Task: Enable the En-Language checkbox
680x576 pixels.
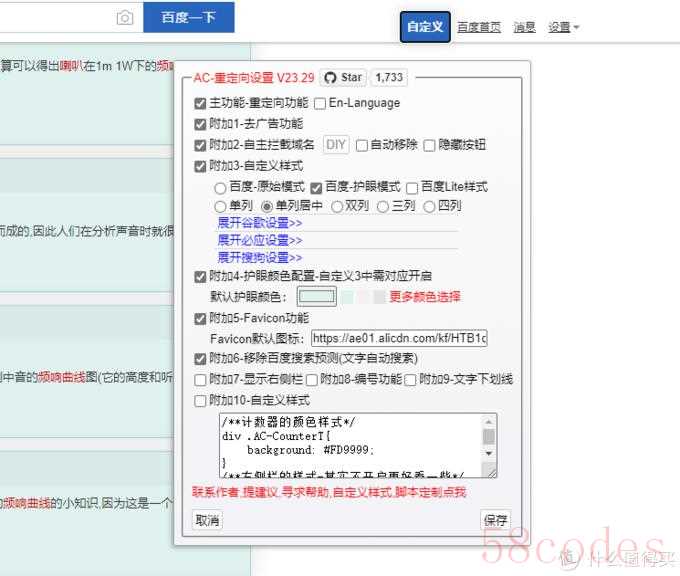Action: pyautogui.click(x=320, y=104)
